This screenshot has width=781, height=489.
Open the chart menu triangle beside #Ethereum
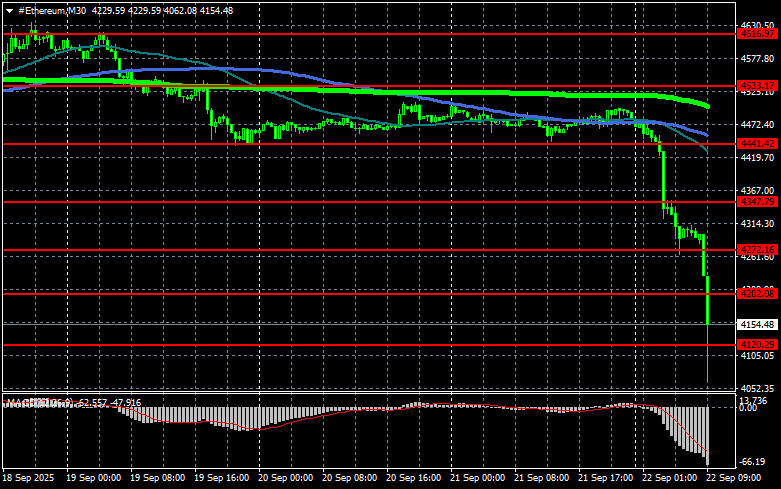(9, 11)
